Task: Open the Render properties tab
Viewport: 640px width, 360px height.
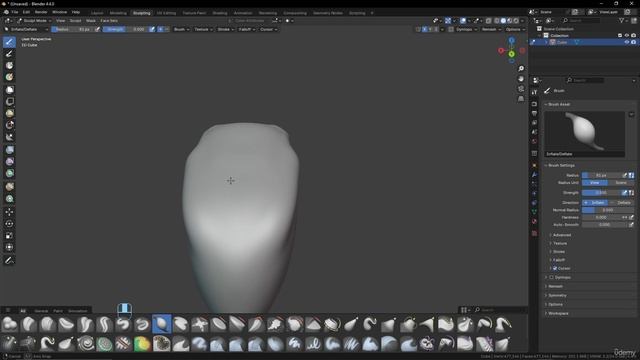Action: point(534,104)
